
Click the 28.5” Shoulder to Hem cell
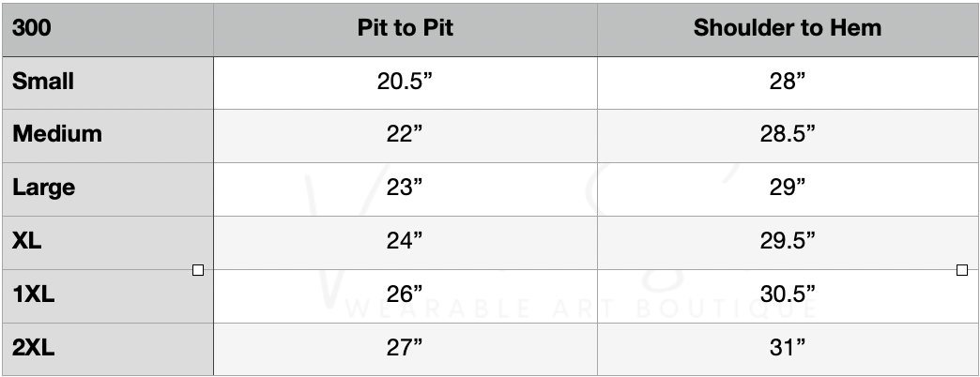pos(787,134)
